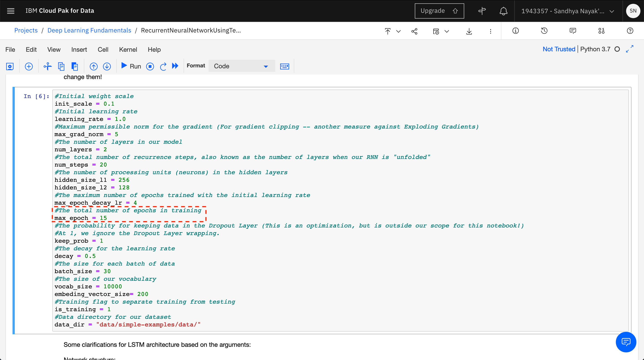Click the Not Trusted button
Viewport: 644px width, 360px height.
point(559,49)
